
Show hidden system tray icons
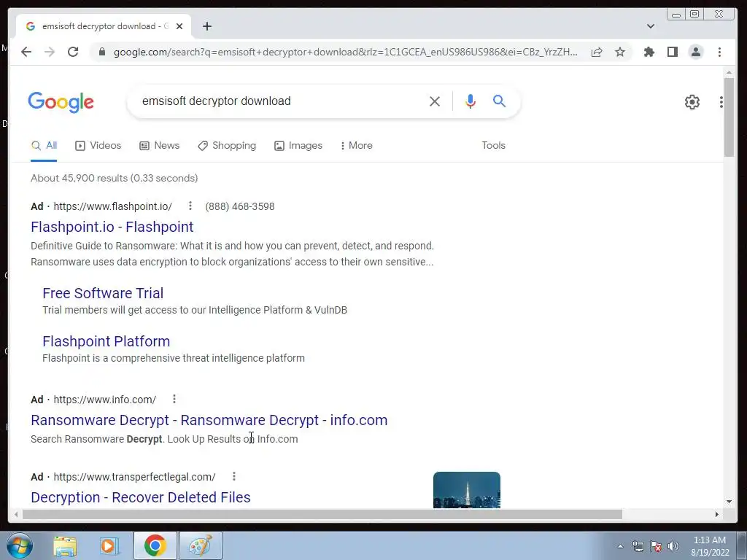[620, 546]
